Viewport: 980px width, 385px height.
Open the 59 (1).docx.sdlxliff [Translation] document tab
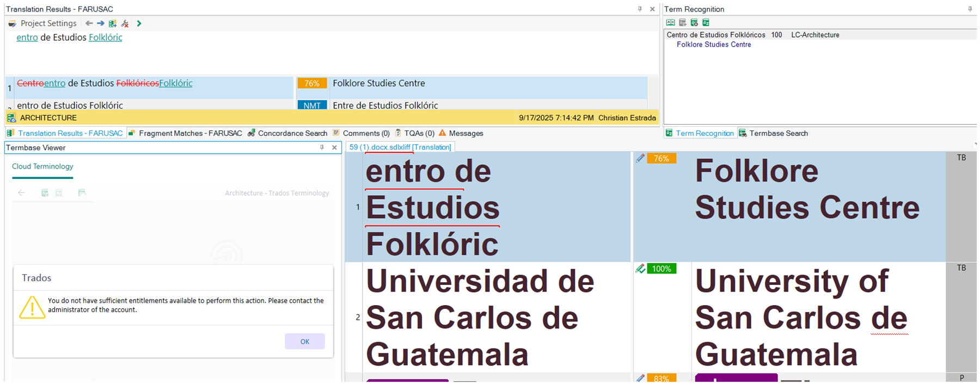tap(400, 147)
